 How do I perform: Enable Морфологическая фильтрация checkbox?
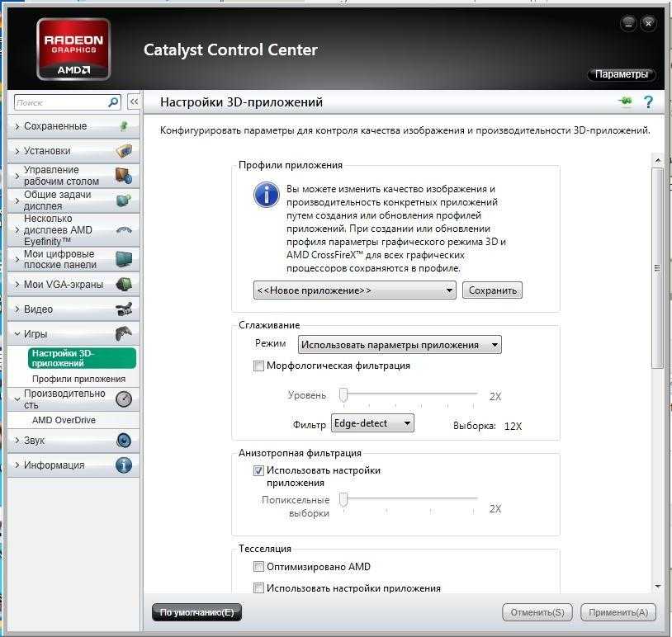pos(259,366)
